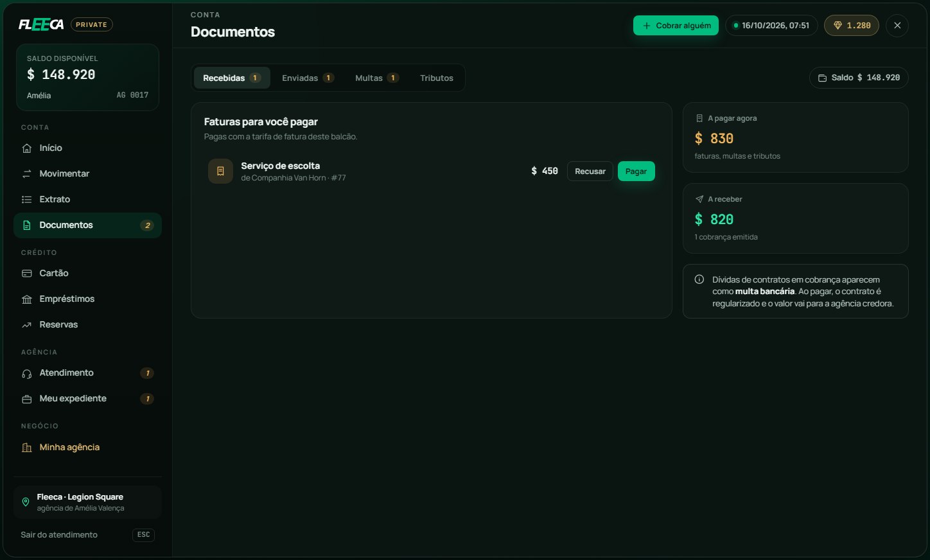930x560 pixels.
Task: Refuse the Serviço de escolta invoice
Action: [590, 171]
